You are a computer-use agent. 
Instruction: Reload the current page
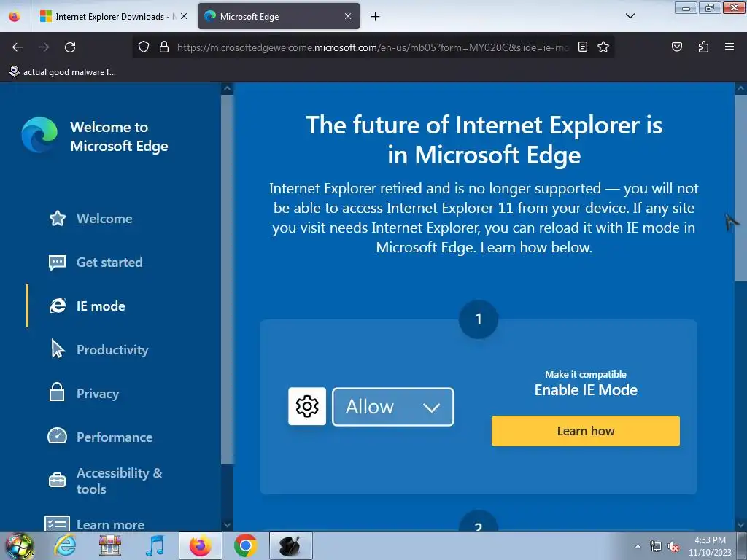70,47
